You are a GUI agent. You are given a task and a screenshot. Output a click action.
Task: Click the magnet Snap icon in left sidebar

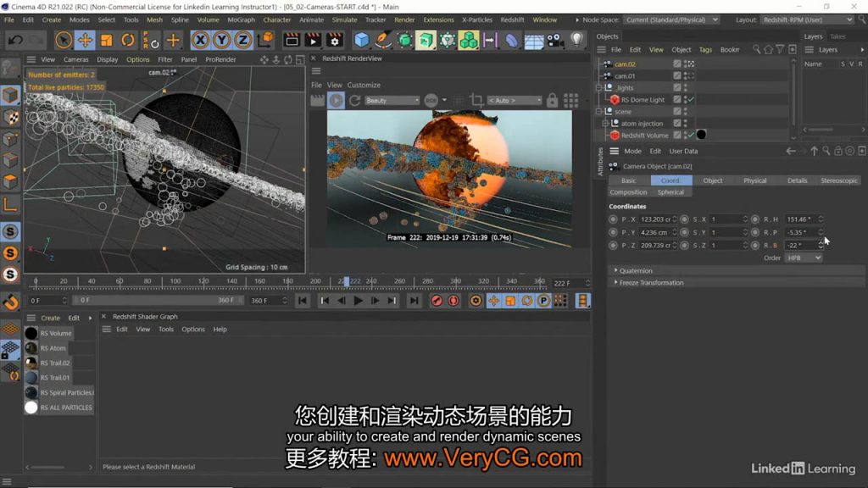click(10, 302)
